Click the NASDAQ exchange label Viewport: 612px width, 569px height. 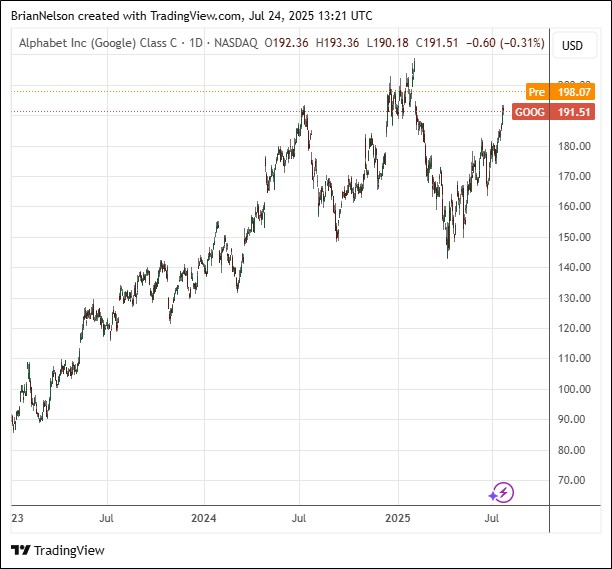[x=236, y=43]
